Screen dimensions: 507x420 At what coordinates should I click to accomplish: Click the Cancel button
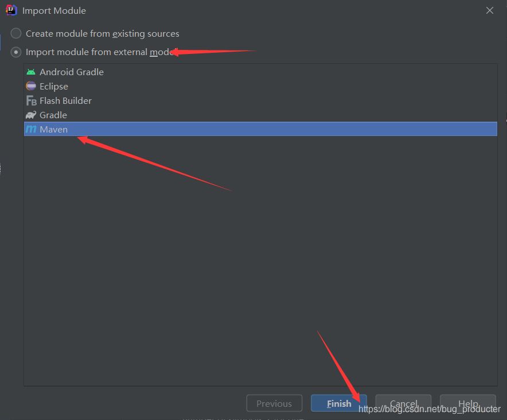pos(403,403)
